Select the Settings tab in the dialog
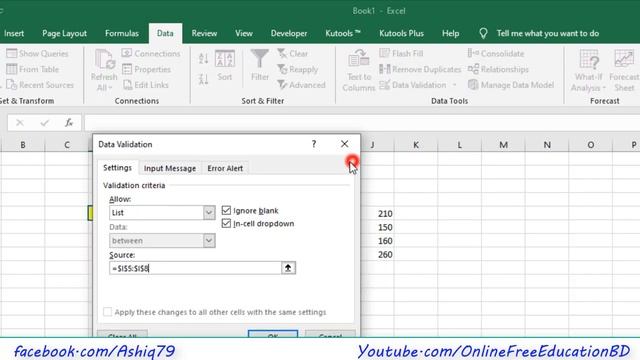The image size is (640, 360). [118, 168]
